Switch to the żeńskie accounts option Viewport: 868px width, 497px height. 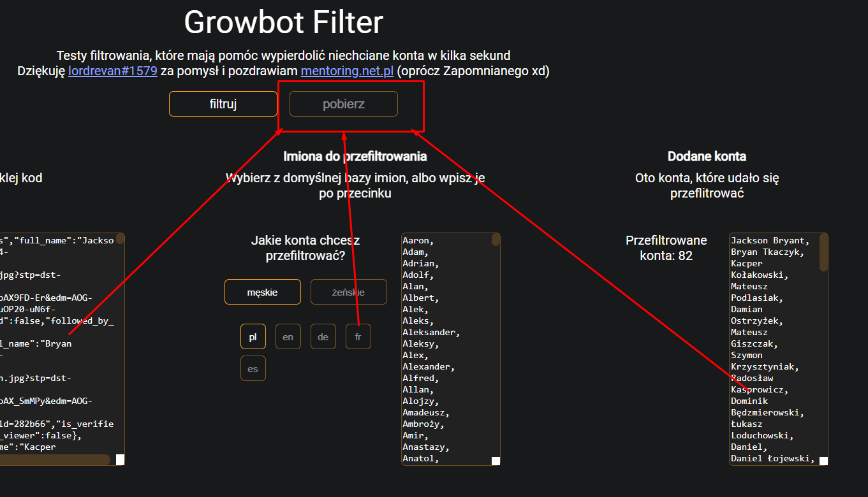pos(348,292)
